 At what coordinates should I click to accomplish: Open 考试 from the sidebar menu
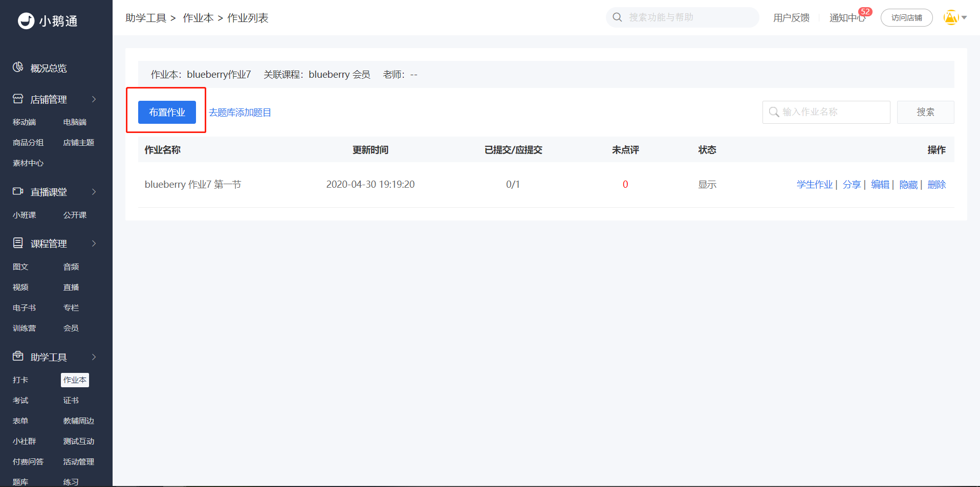tap(20, 401)
